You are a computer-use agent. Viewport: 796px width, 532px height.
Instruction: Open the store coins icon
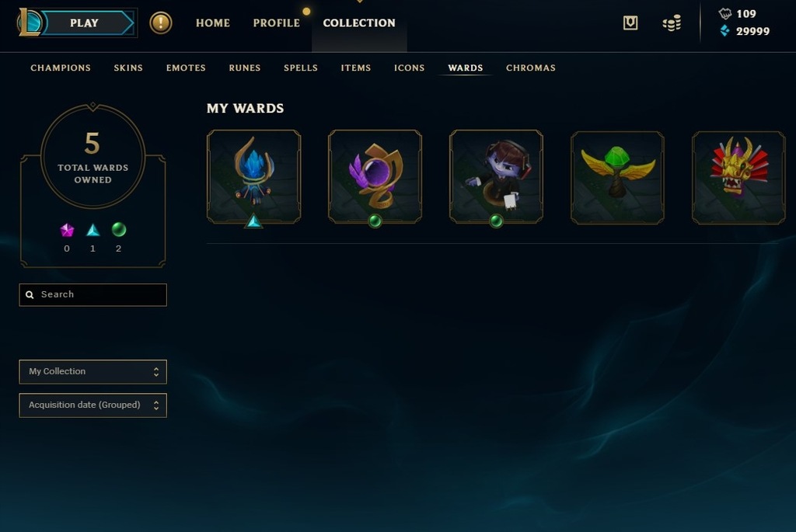(672, 23)
